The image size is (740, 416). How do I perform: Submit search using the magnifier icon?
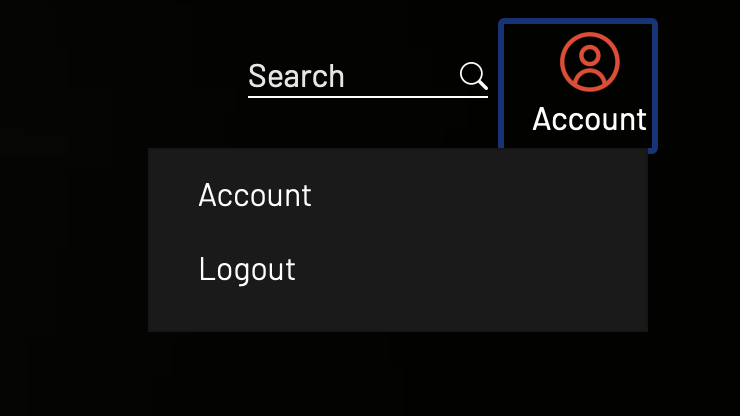[x=473, y=76]
